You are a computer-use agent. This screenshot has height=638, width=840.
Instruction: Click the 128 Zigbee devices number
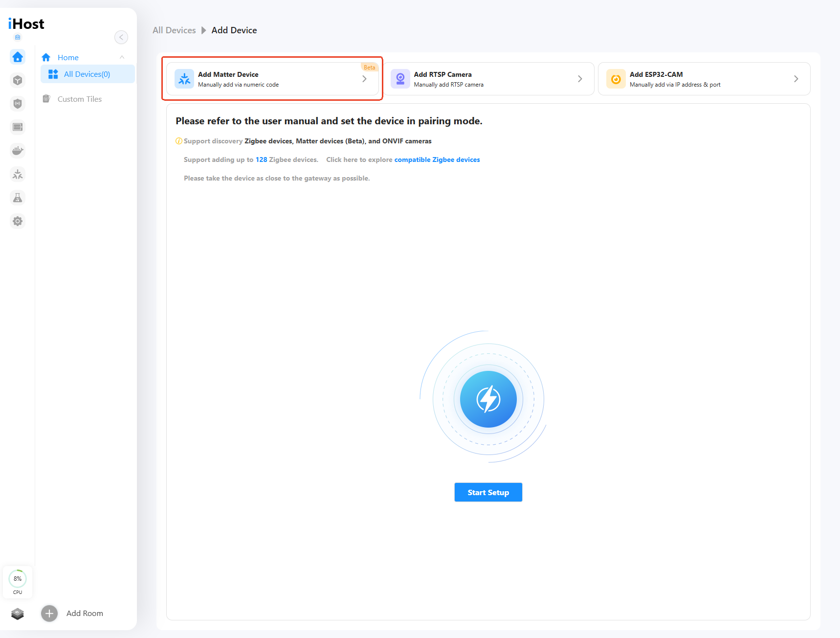(262, 159)
